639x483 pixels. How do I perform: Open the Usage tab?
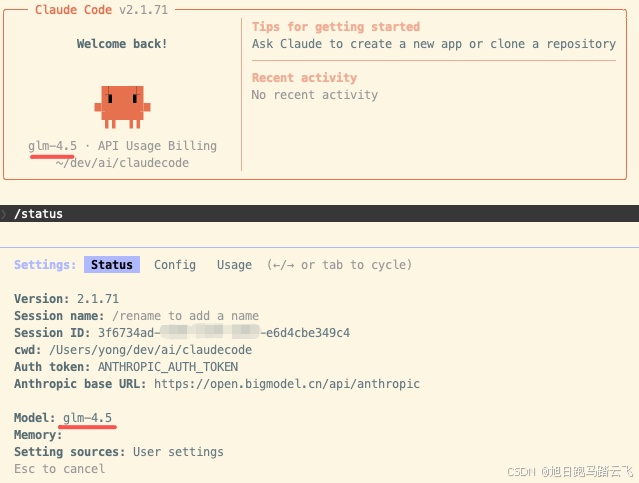pyautogui.click(x=234, y=265)
